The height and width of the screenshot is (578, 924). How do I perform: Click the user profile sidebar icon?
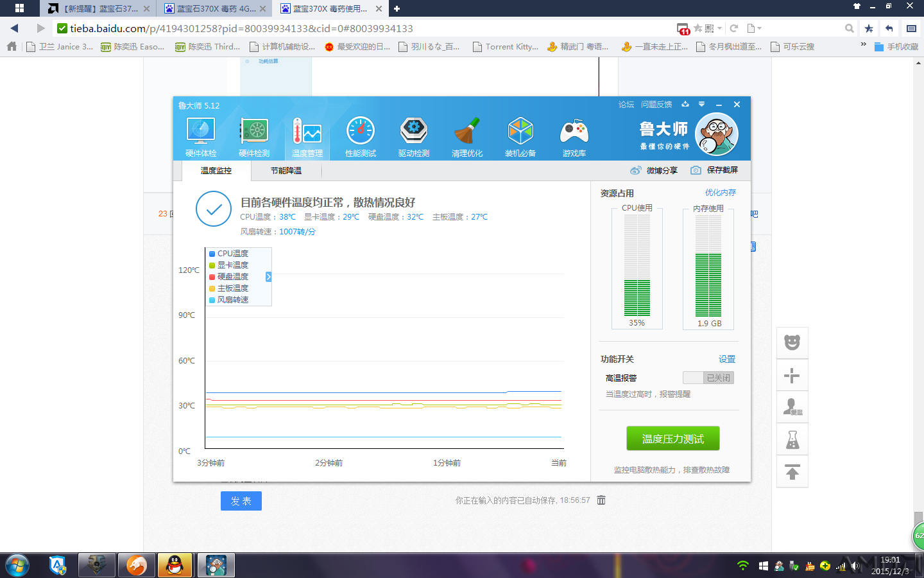coord(792,407)
